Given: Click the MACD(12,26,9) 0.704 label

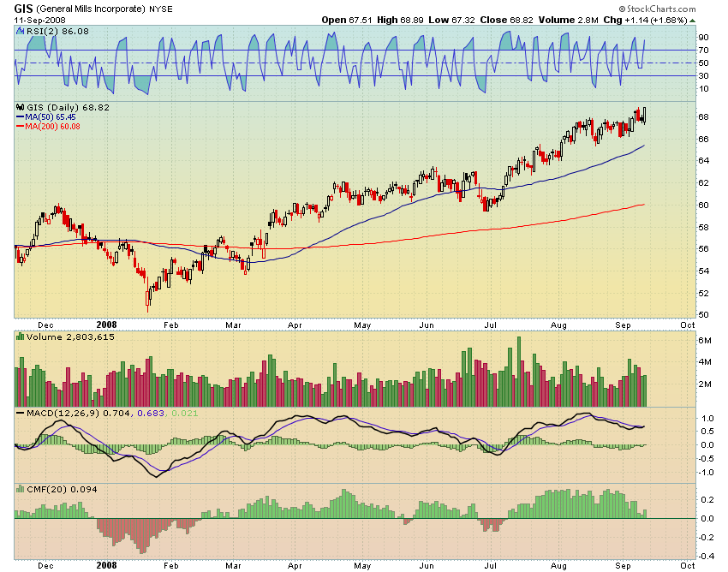Looking at the screenshot, I should (x=79, y=414).
